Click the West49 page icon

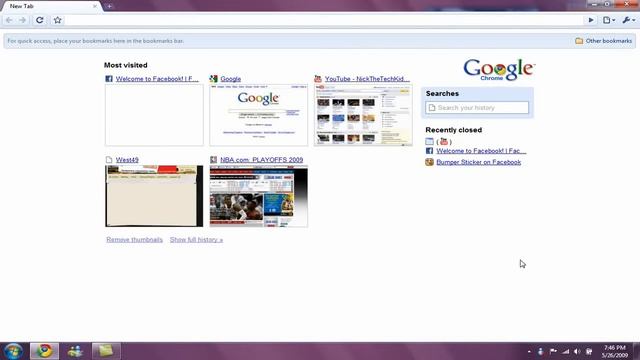pos(109,160)
